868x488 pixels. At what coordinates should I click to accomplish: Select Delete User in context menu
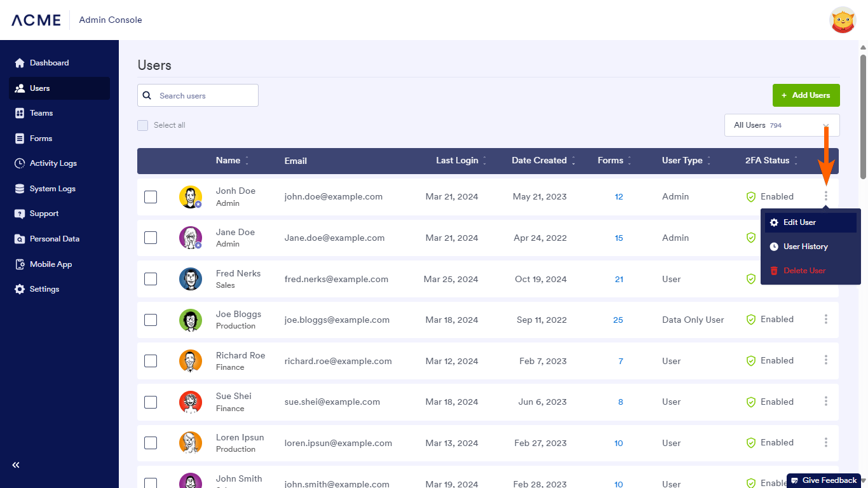[x=804, y=271]
